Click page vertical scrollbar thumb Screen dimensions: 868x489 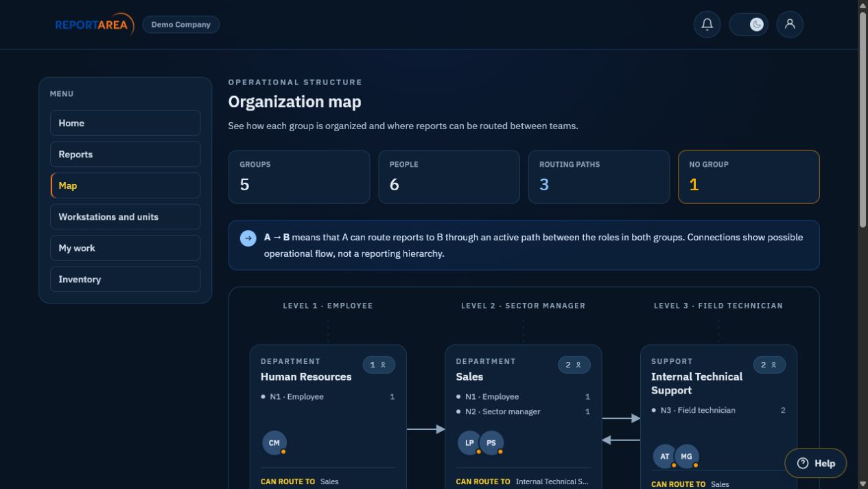863,118
